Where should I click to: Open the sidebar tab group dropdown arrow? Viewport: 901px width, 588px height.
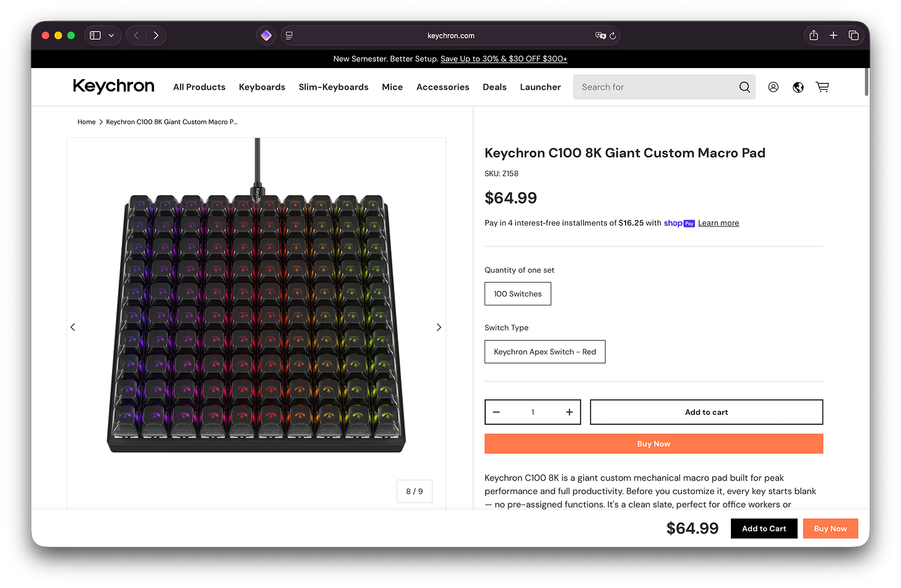click(111, 35)
